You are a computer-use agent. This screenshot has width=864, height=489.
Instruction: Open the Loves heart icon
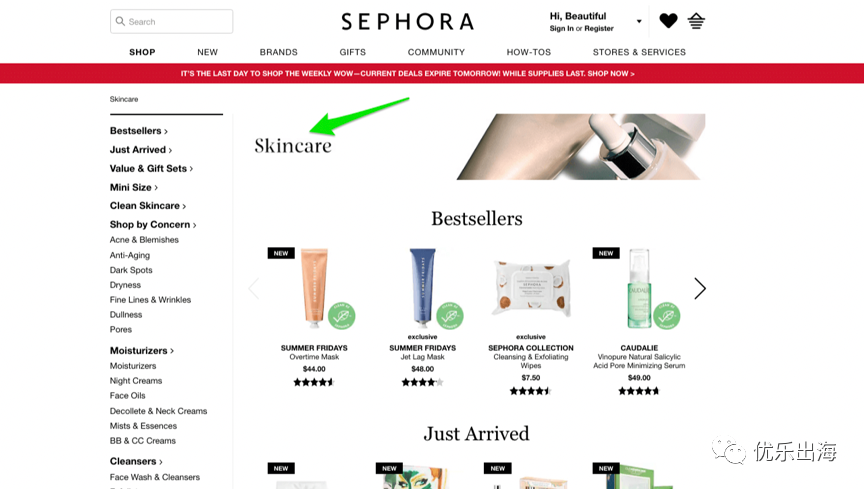point(668,21)
